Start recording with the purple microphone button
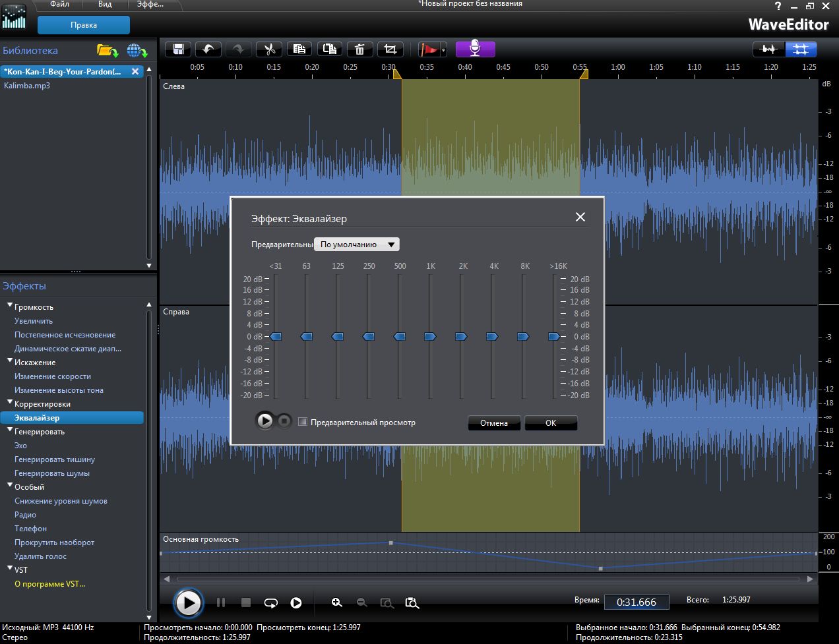The width and height of the screenshot is (839, 644). (475, 49)
